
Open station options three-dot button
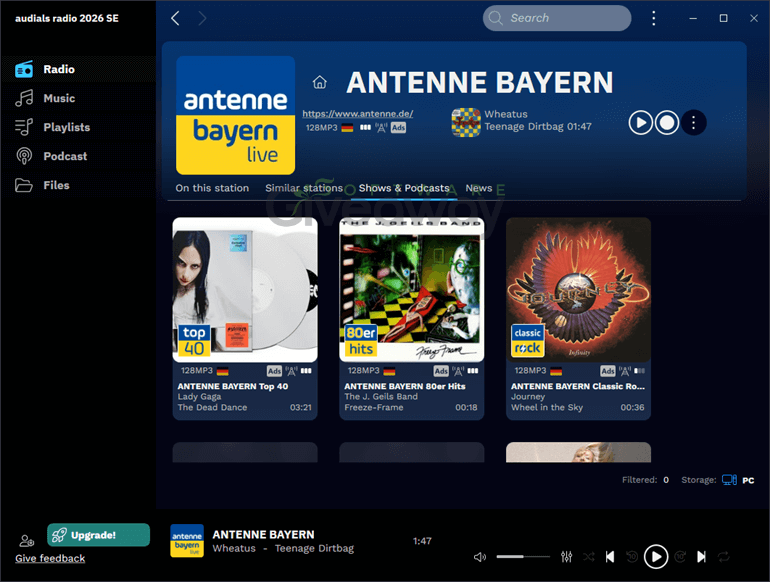click(693, 122)
